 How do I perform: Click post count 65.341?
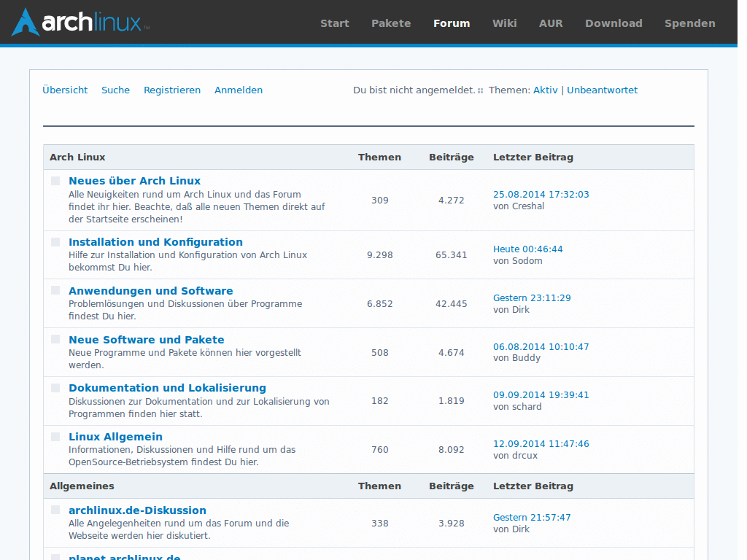tap(451, 255)
